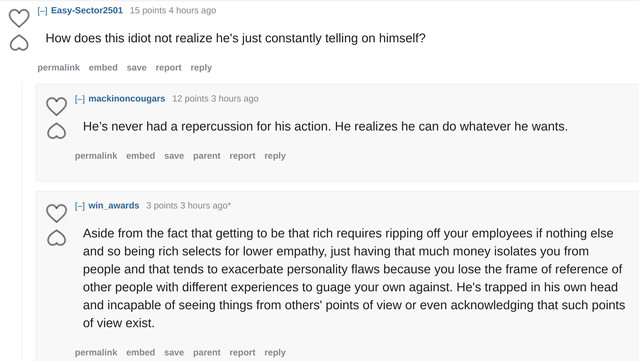Reply to Easy-Sector2501's comment
Viewport: 639px width, 361px height.
201,68
